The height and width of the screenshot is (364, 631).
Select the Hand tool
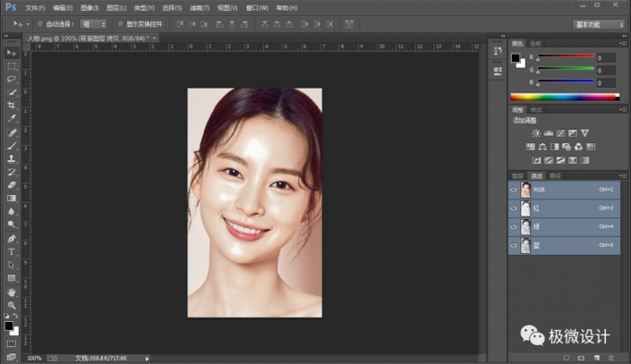coord(13,292)
